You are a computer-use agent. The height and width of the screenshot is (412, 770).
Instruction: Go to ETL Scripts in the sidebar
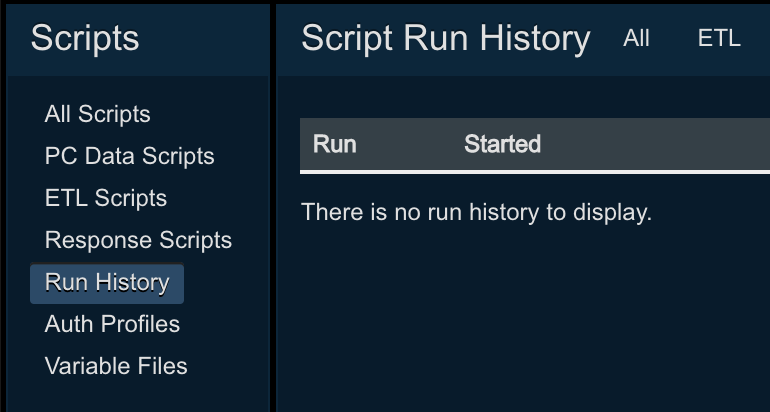tap(105, 198)
